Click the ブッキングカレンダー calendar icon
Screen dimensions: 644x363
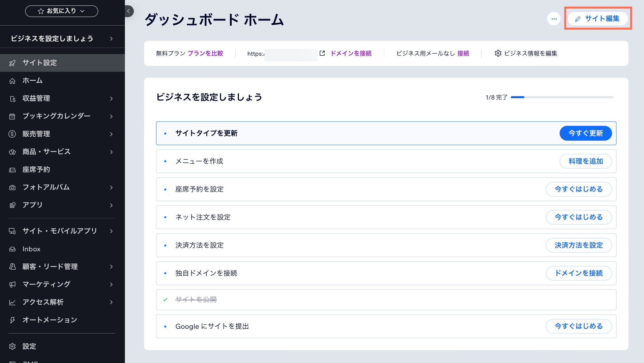[x=12, y=116]
